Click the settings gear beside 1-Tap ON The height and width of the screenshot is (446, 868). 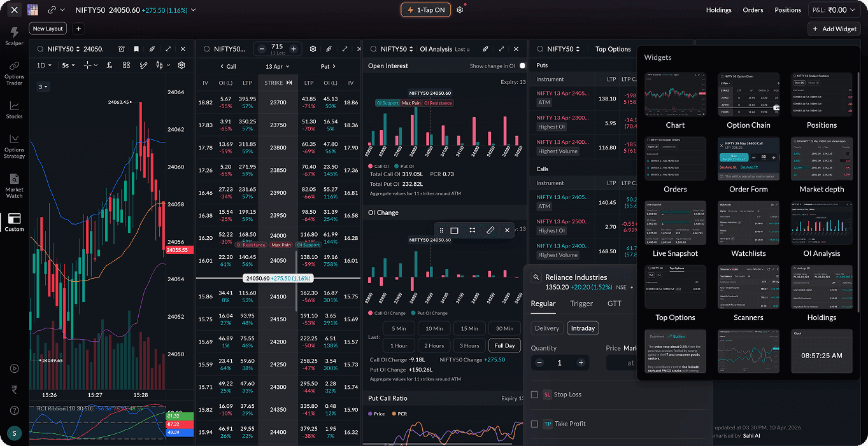point(460,10)
